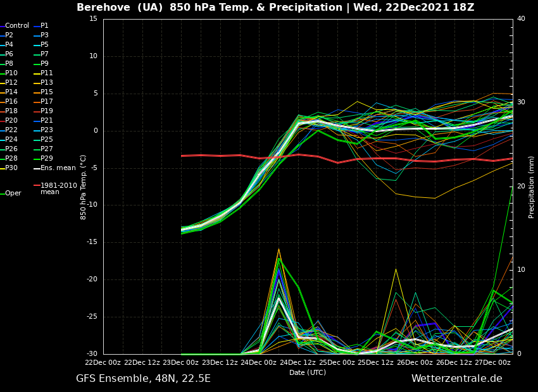Select the 25Dec 12z axis label
The width and height of the screenshot is (538, 392).
(376, 362)
